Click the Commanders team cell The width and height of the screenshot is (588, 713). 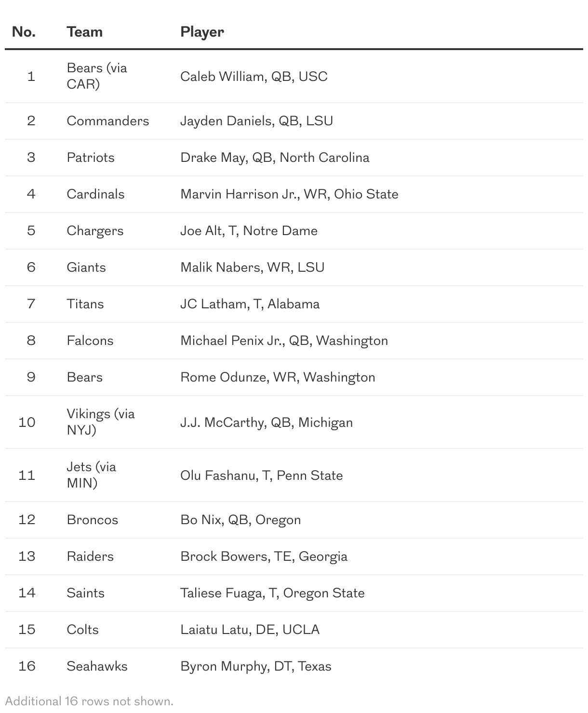[107, 121]
